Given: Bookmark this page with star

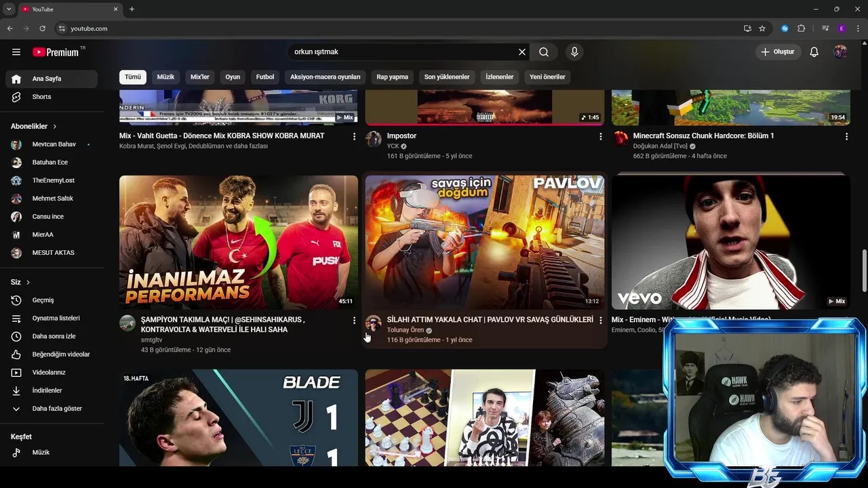Looking at the screenshot, I should (762, 28).
